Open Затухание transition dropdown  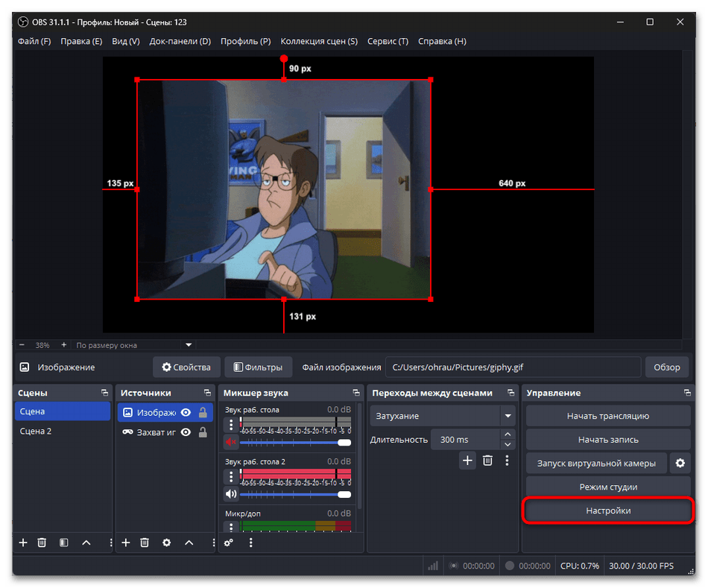coord(443,416)
